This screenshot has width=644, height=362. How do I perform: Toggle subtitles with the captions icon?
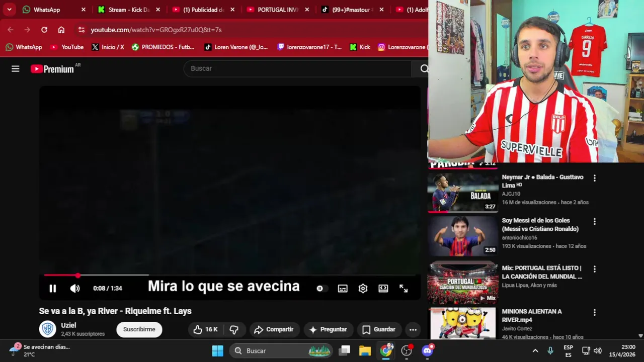pos(343,288)
